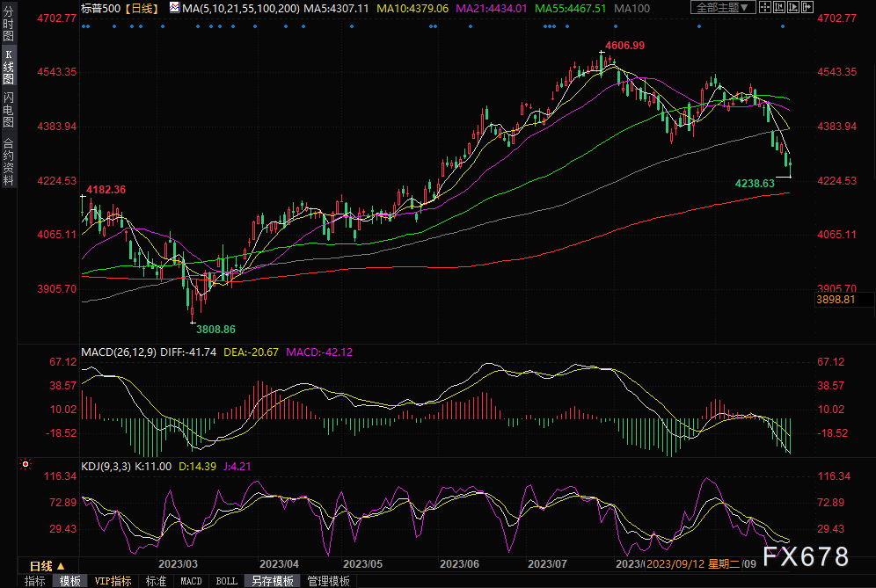Click the K:11.00 value
Viewport: 876px width, 588px height.
[x=153, y=466]
